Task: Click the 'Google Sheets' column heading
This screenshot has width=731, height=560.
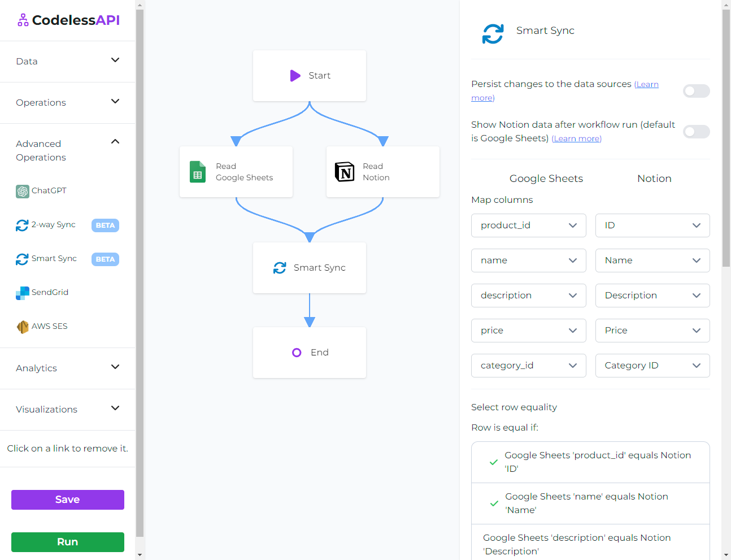Action: tap(546, 179)
